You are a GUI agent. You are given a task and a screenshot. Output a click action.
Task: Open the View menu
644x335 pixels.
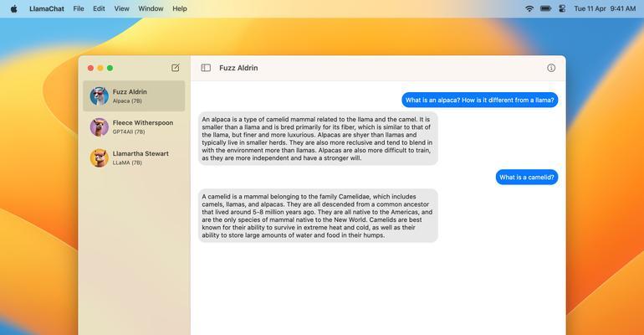click(121, 8)
